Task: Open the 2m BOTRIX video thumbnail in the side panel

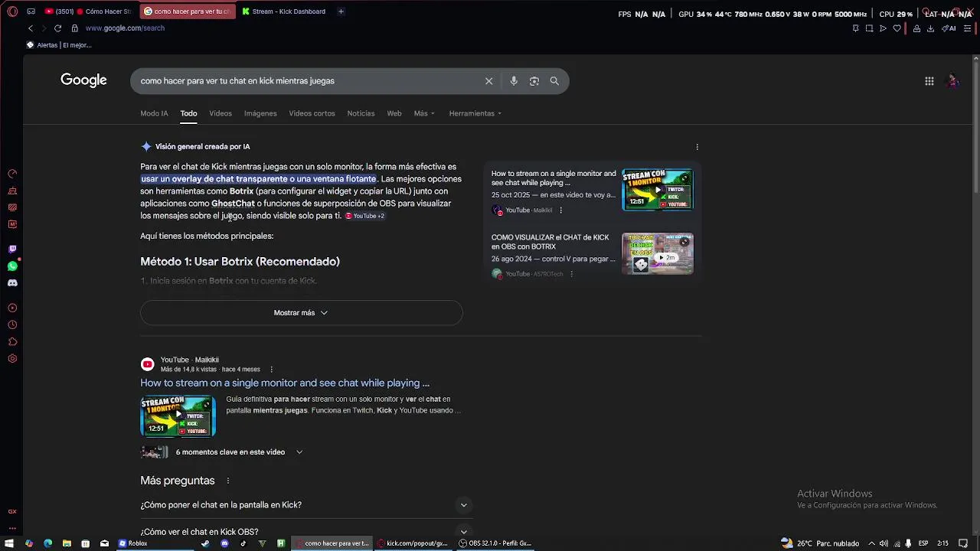Action: (658, 253)
